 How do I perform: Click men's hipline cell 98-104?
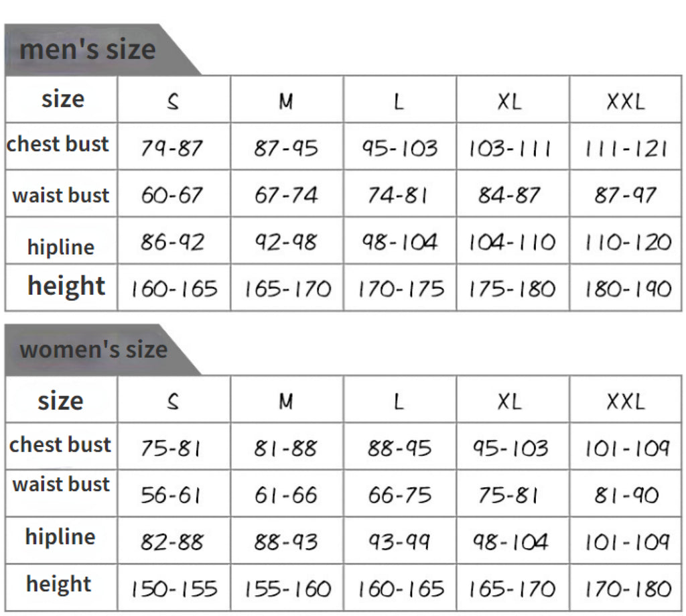[x=399, y=242]
